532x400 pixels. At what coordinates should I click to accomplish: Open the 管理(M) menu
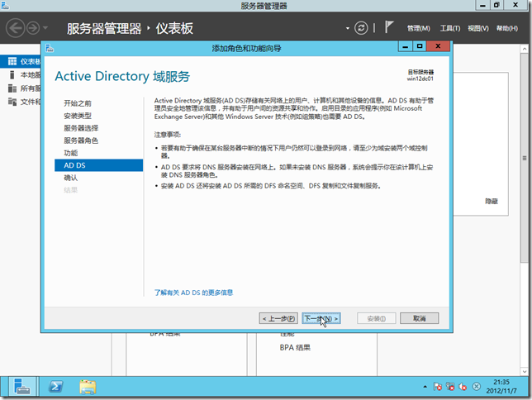418,28
